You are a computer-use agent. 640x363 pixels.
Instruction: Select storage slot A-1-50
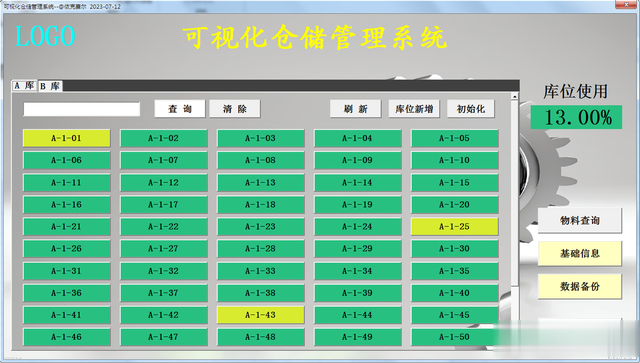[x=455, y=337]
